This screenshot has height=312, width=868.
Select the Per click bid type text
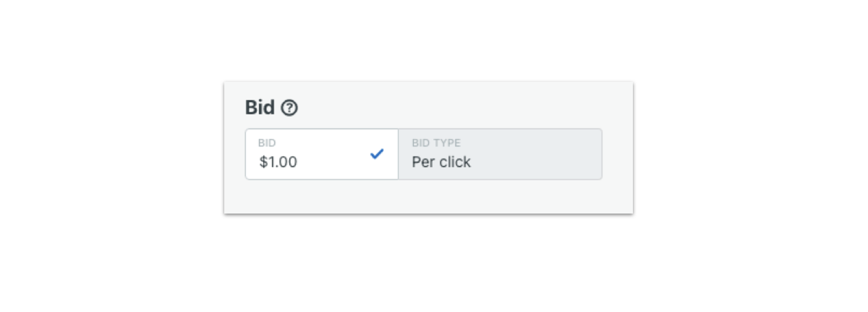click(441, 162)
